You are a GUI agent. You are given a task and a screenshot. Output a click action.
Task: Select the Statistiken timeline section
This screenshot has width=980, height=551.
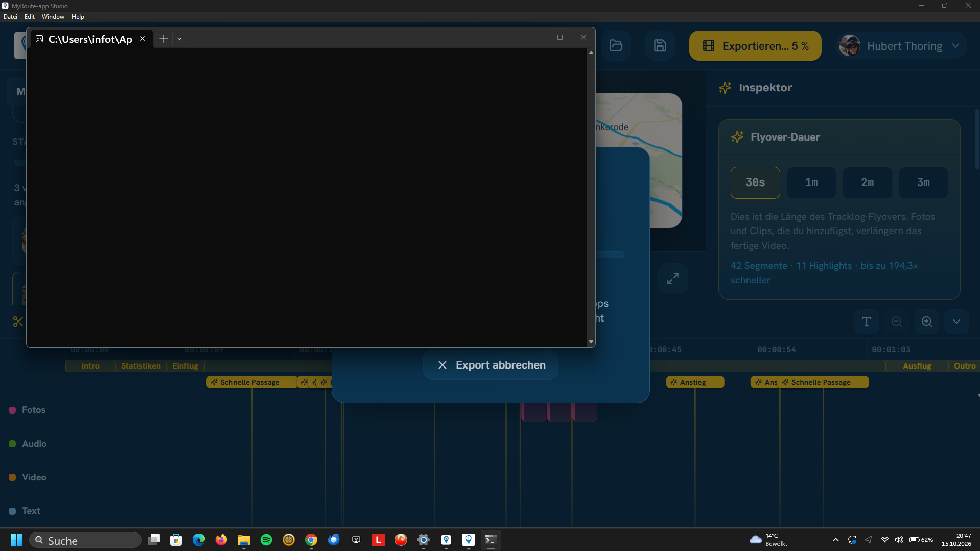coord(141,366)
